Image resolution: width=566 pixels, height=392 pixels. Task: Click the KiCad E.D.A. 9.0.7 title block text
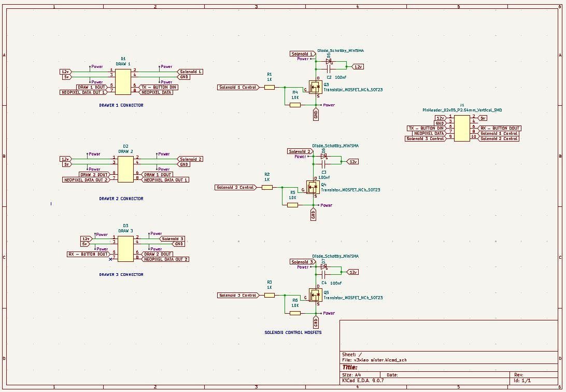[x=363, y=381]
